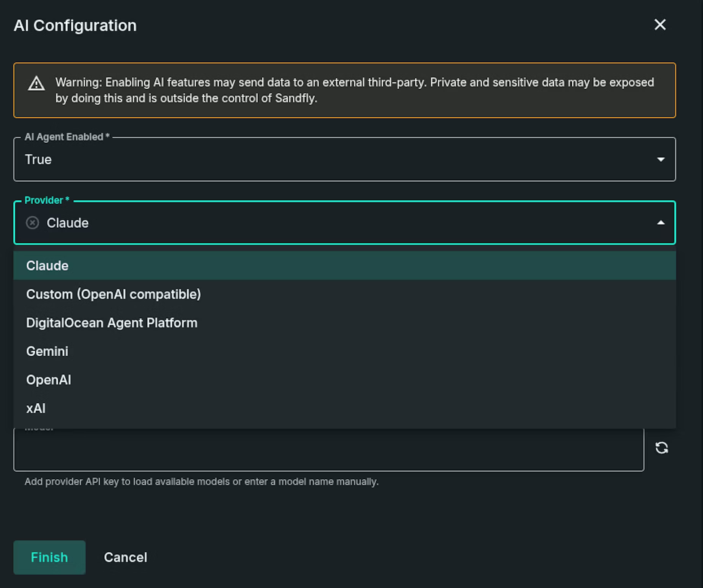Click the model name helper text
This screenshot has width=703, height=588.
click(202, 481)
